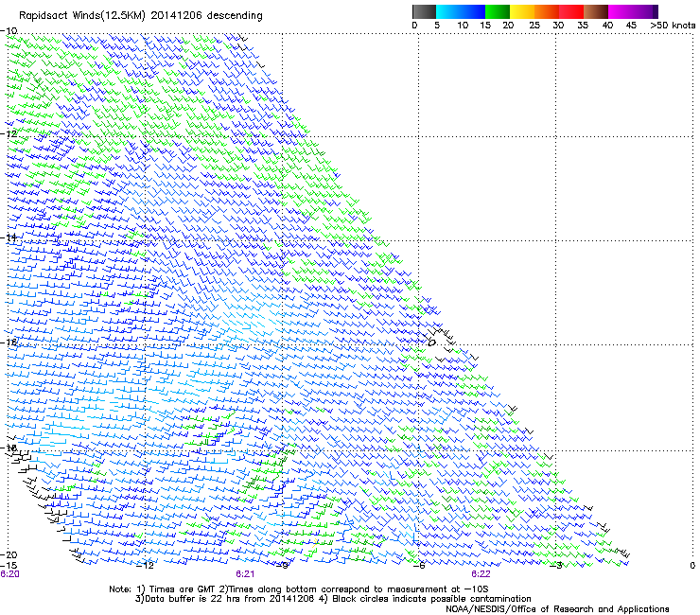Click the longitude axis label '-6'
Screen dimensions: 700x615
(x=419, y=566)
